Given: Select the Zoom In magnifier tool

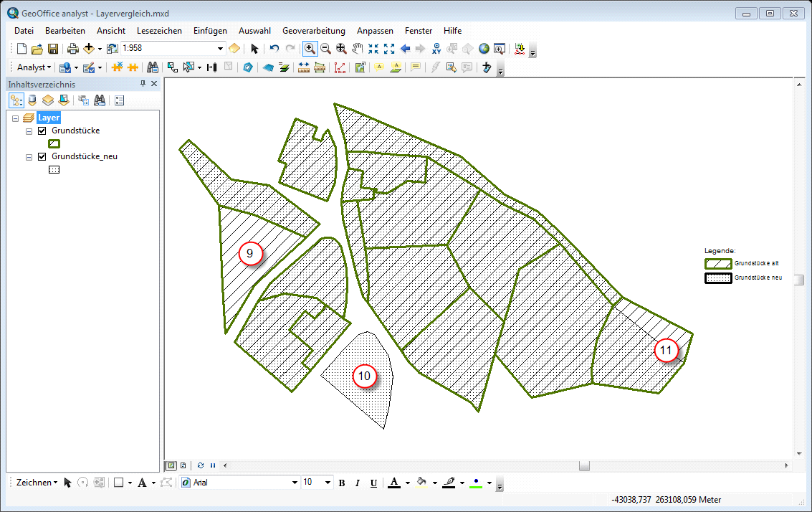Looking at the screenshot, I should [310, 49].
